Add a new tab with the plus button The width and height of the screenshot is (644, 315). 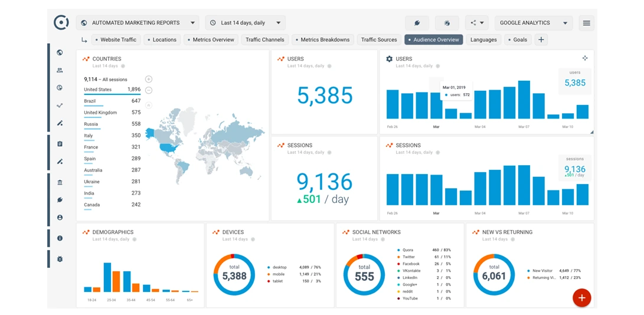click(541, 40)
